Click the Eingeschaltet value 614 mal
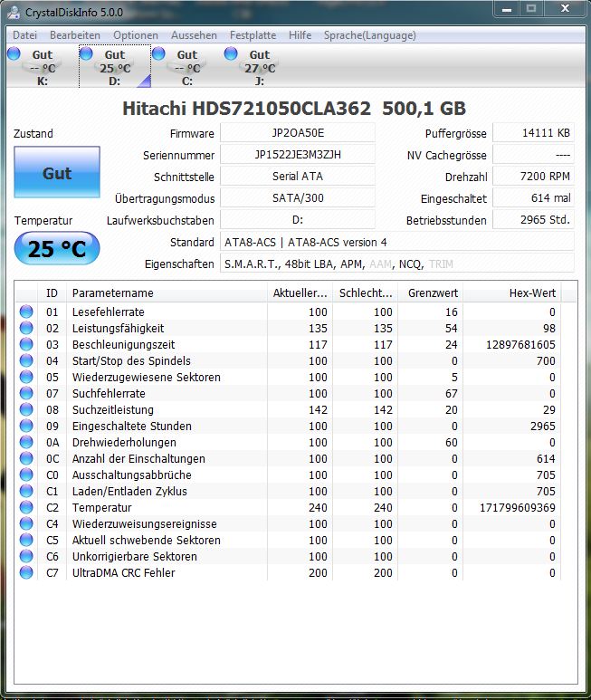 click(533, 198)
